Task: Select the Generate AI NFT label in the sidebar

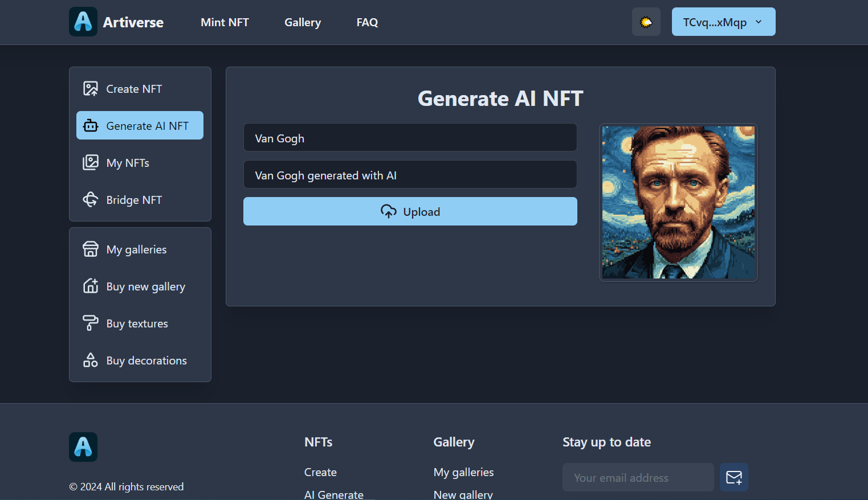Action: [x=147, y=126]
